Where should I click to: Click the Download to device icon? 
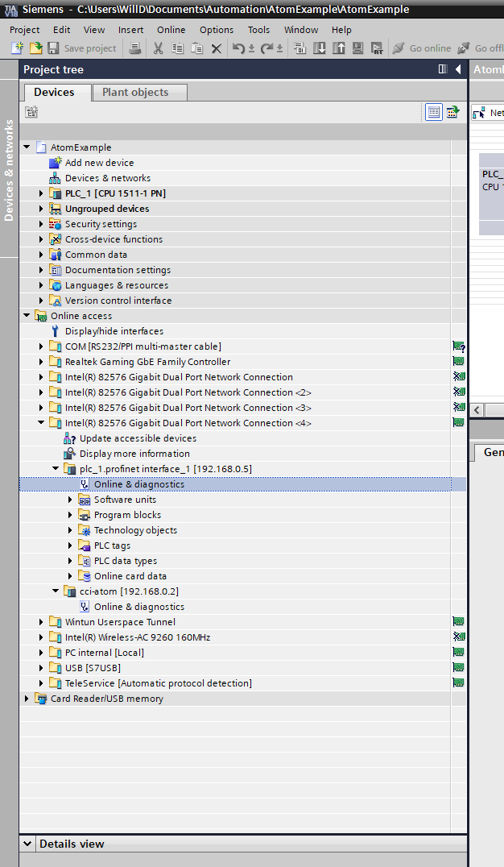320,48
